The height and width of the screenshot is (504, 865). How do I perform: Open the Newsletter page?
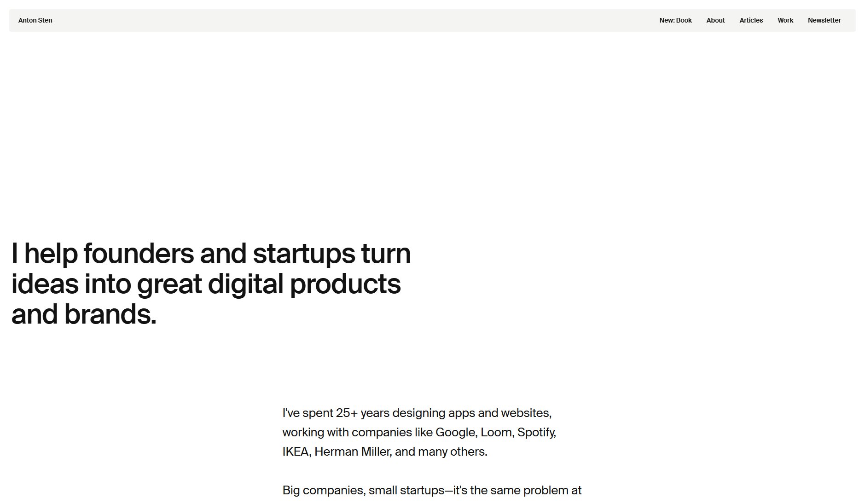pyautogui.click(x=824, y=20)
